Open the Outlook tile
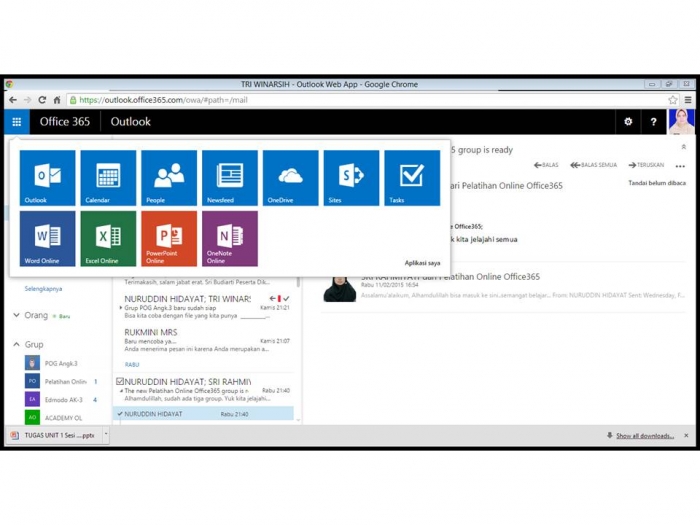This screenshot has width=700, height=525. click(47, 178)
